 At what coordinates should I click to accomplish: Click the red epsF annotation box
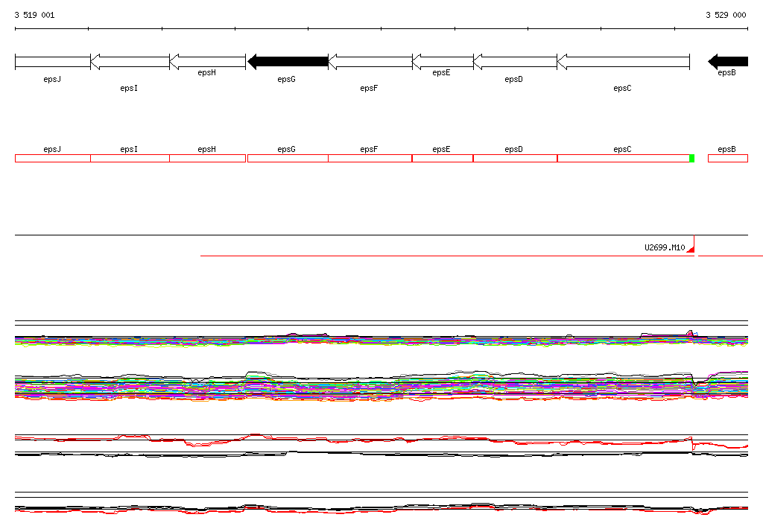[x=370, y=158]
